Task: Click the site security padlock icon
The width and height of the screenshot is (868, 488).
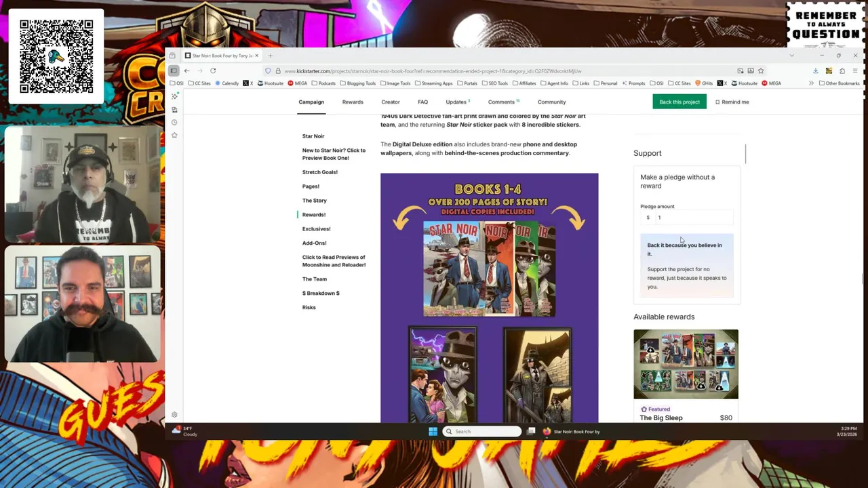Action: click(277, 70)
